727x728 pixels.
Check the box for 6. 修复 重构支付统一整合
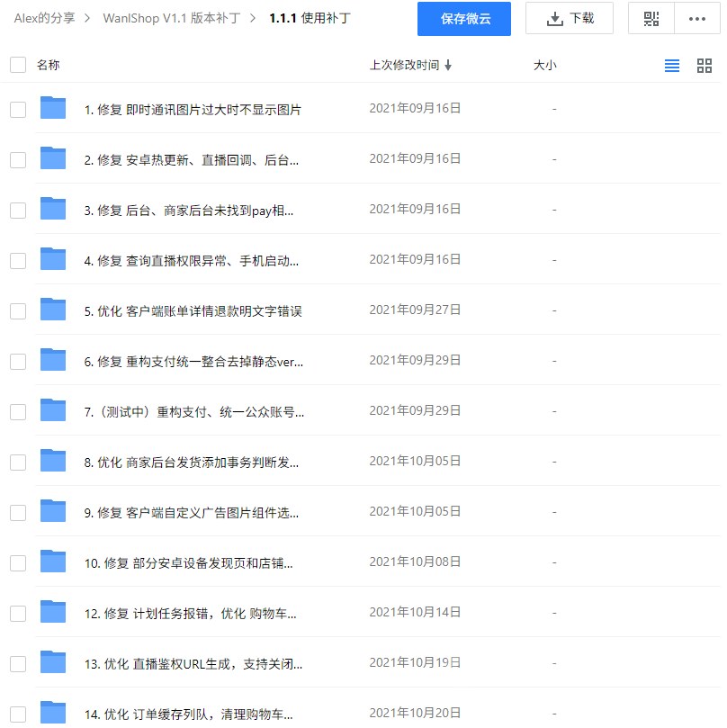[x=18, y=362]
